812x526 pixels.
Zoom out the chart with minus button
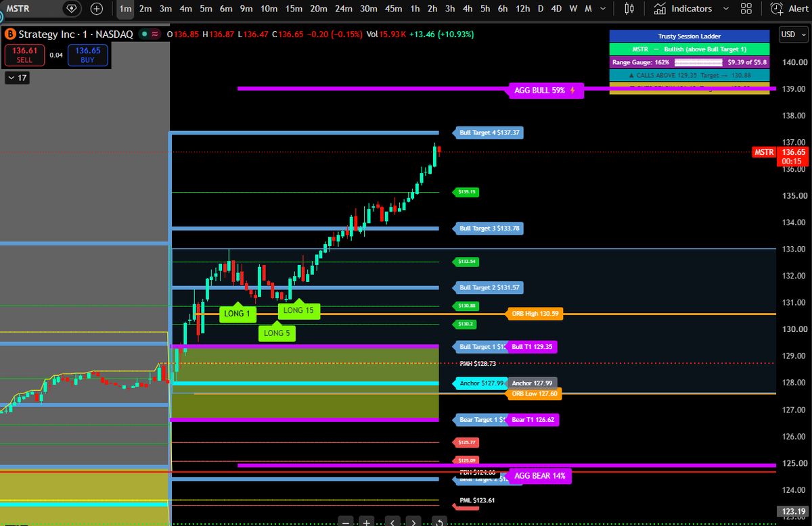346,522
